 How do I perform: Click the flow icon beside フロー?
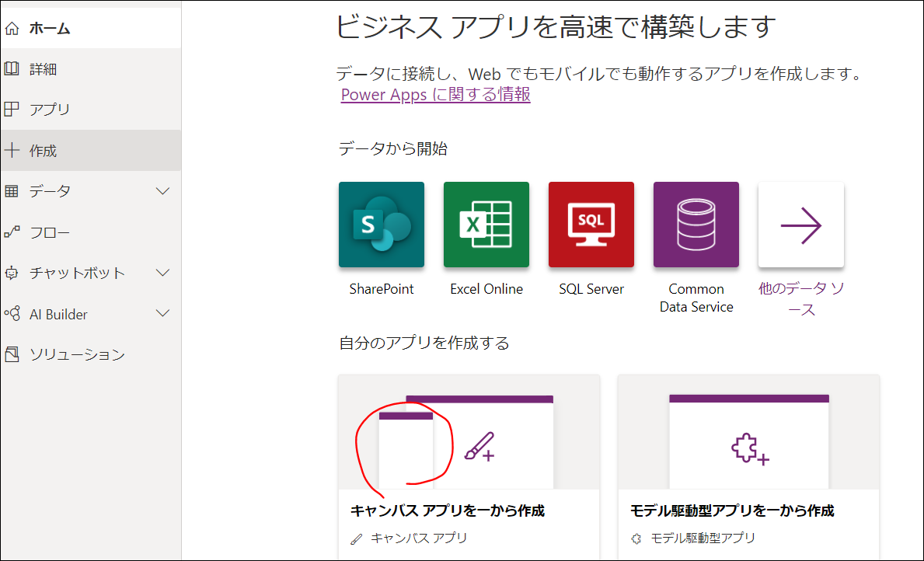click(x=12, y=232)
